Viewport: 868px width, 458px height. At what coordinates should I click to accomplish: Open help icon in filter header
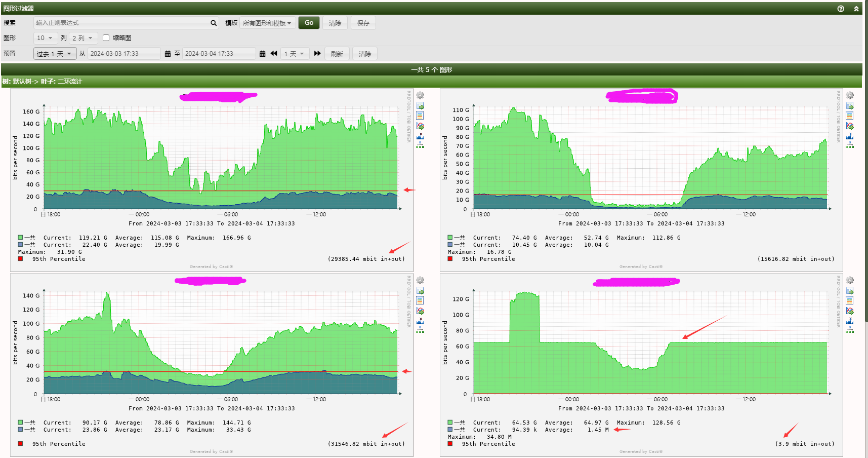point(841,9)
